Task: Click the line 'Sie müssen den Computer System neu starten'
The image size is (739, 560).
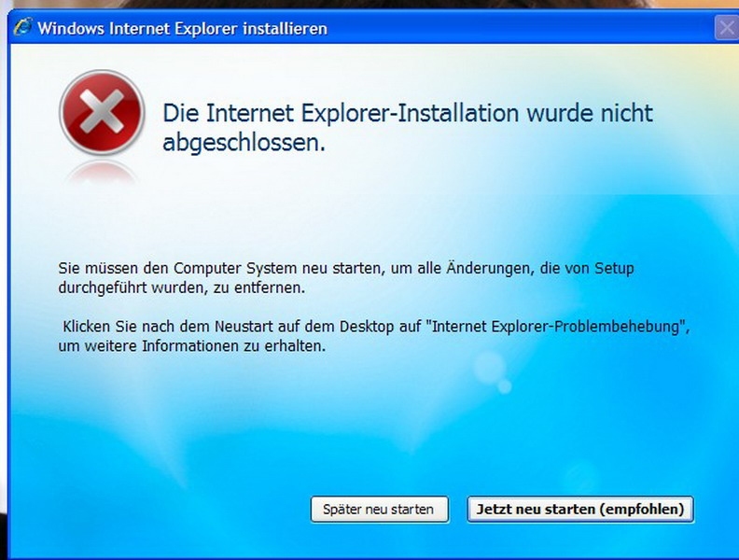Action: click(217, 268)
